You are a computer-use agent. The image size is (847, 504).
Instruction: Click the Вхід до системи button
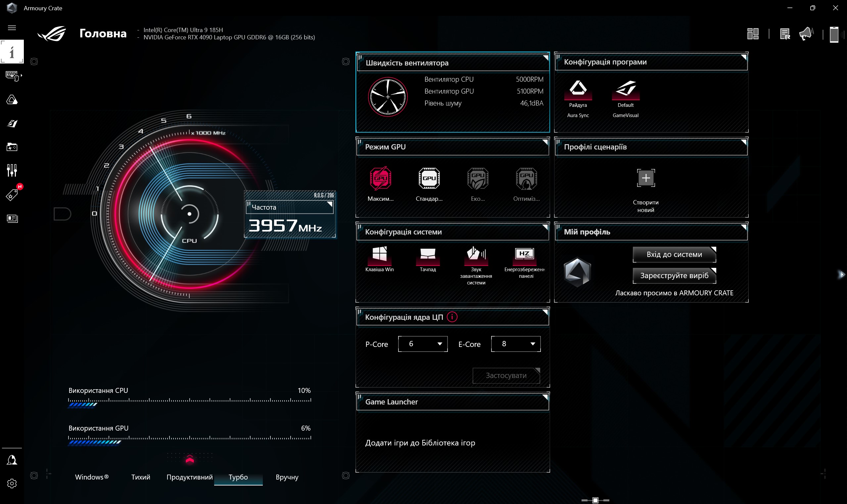[674, 254]
